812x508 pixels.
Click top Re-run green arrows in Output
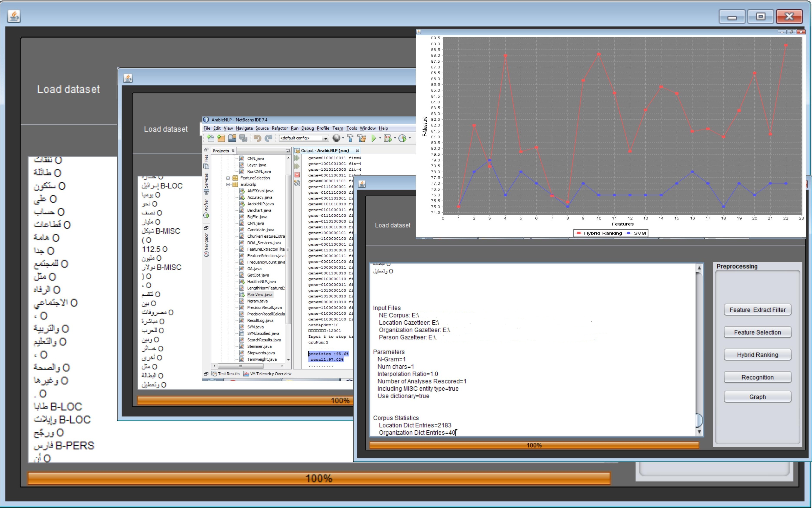pyautogui.click(x=297, y=158)
